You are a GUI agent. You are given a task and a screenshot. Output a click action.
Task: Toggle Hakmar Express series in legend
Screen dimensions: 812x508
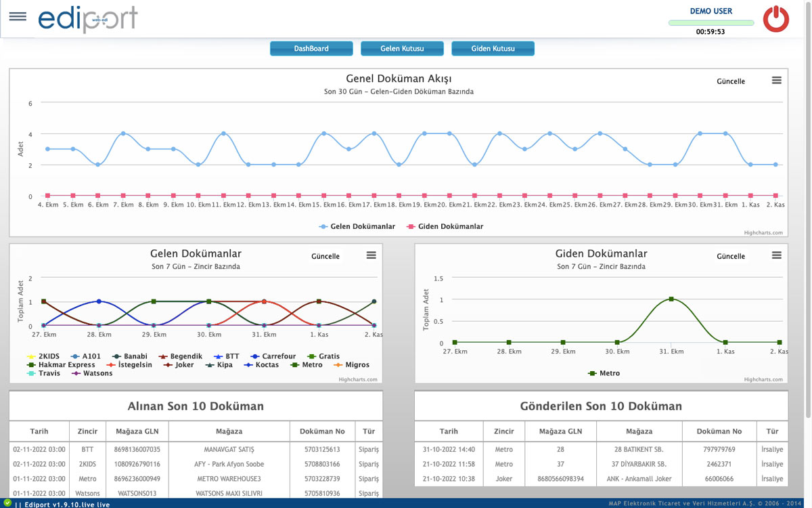60,365
